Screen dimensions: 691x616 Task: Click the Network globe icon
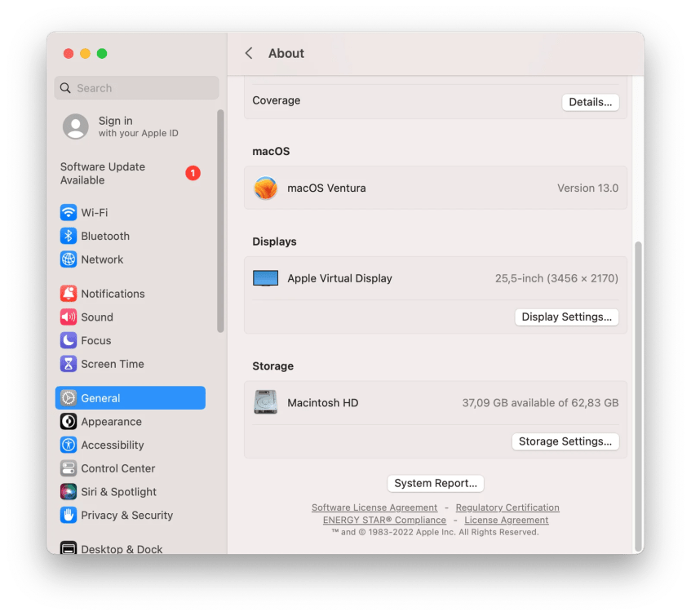click(x=69, y=259)
